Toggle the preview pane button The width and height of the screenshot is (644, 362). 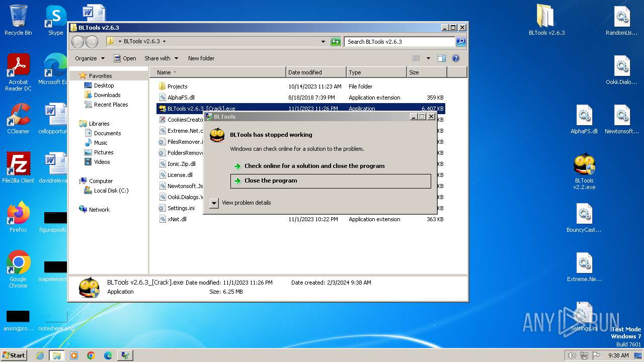click(441, 58)
